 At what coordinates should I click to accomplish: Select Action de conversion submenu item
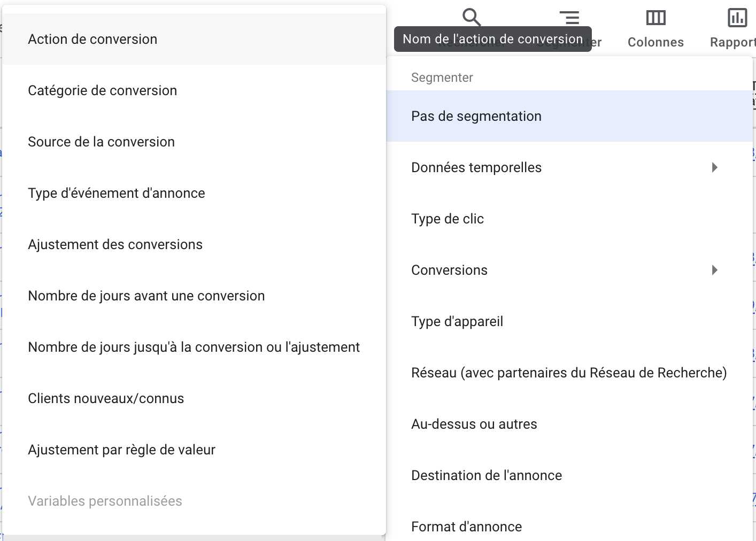[x=194, y=39]
